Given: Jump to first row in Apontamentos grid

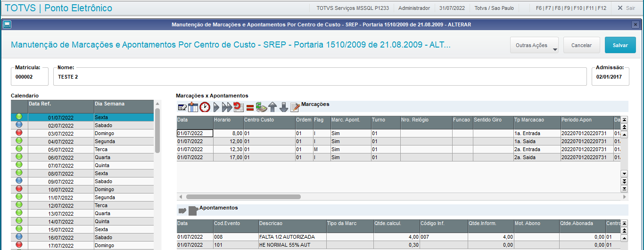Looking at the screenshot, I should [x=624, y=223].
